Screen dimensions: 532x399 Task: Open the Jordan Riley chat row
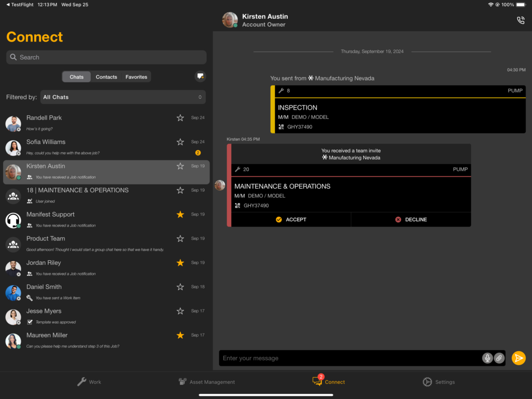(106, 268)
